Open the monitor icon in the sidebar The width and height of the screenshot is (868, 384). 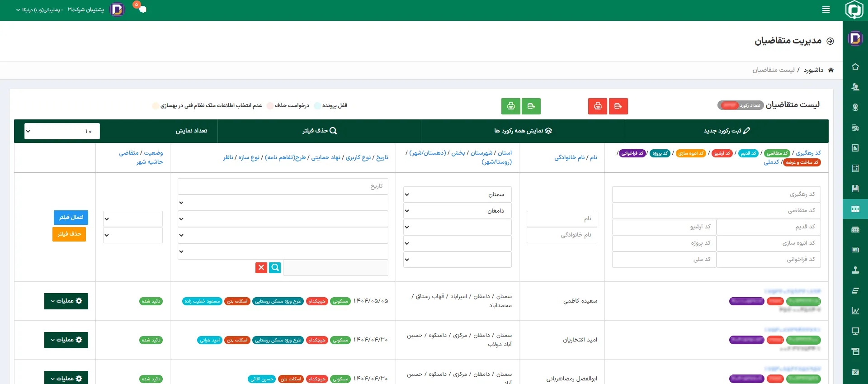(855, 331)
